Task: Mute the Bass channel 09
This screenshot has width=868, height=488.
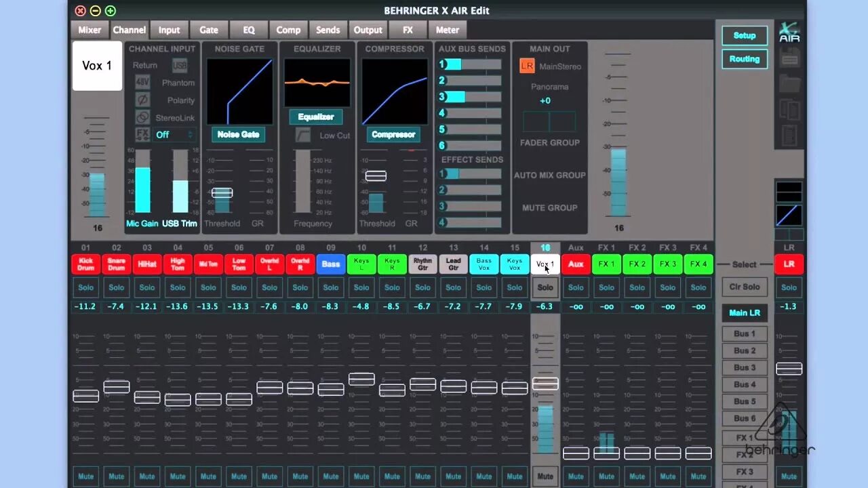Action: [x=331, y=476]
